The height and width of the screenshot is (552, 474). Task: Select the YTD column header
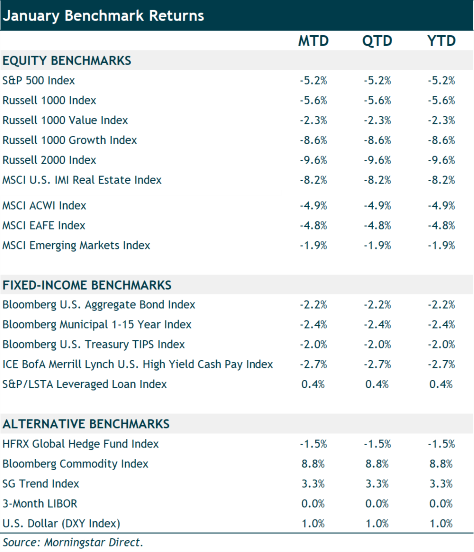click(x=441, y=41)
